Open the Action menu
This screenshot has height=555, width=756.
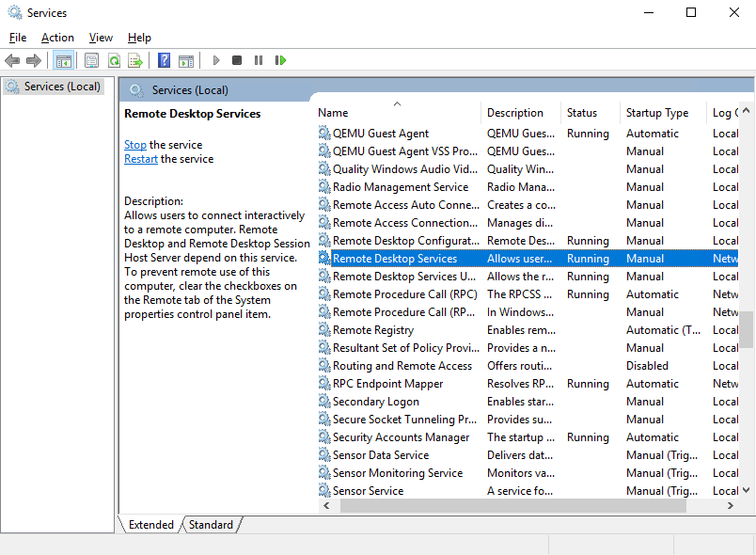point(57,38)
